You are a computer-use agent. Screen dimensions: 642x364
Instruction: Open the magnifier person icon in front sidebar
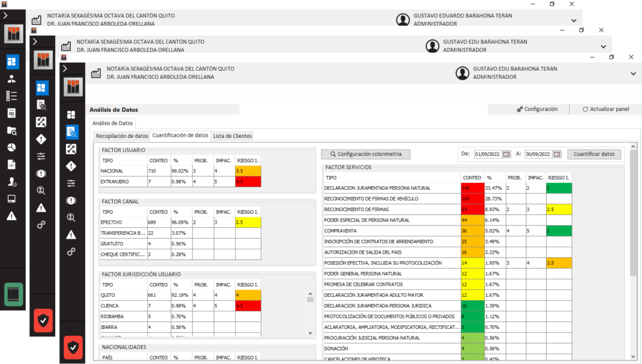71,217
